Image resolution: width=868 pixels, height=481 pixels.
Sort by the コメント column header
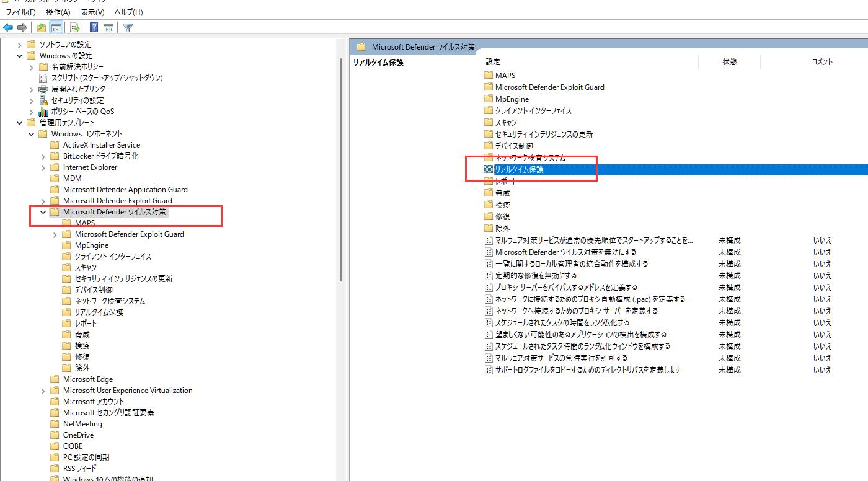[822, 62]
